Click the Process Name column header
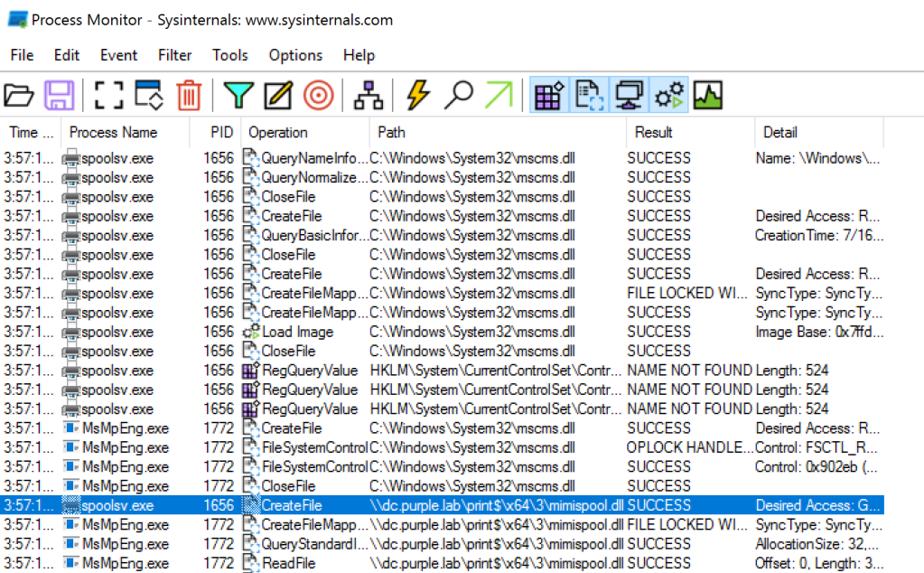Image resolution: width=924 pixels, height=573 pixels. click(113, 132)
